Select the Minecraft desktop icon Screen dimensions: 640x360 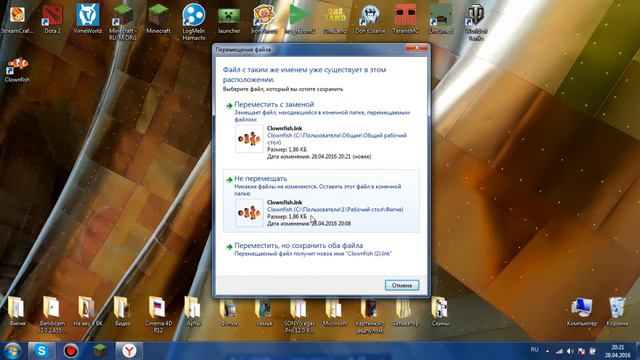[158, 18]
